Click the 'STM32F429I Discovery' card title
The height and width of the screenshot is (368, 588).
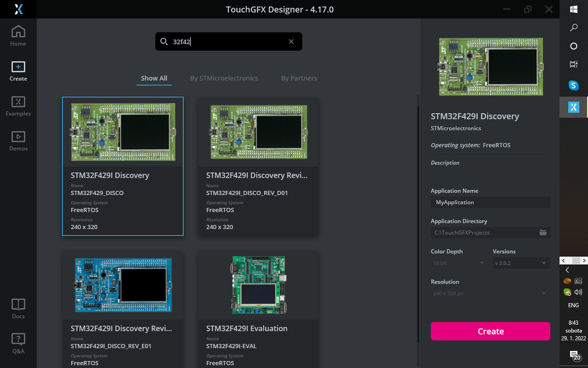click(110, 175)
